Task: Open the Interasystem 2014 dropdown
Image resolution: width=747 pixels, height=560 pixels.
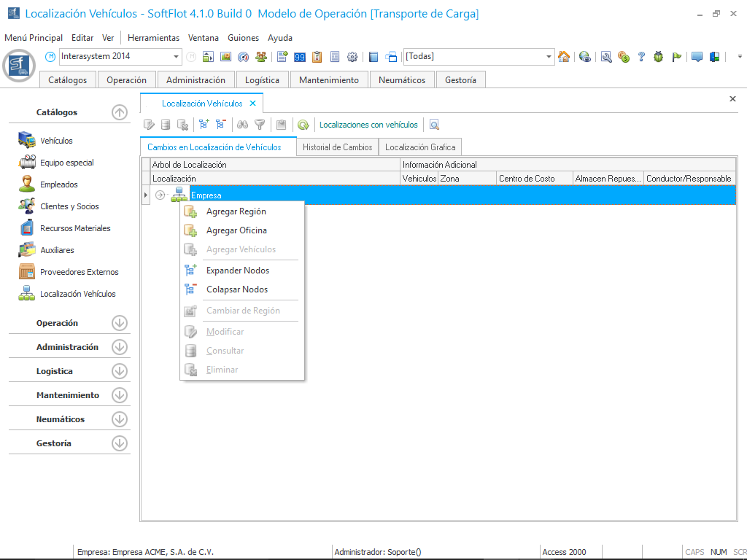Action: pos(177,57)
